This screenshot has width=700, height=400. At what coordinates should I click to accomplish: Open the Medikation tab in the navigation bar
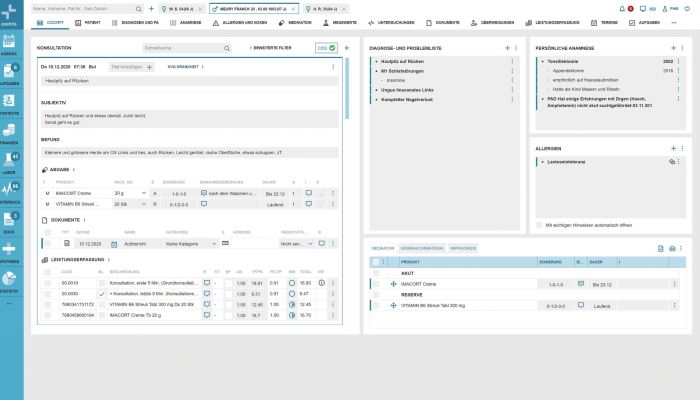[x=295, y=22]
